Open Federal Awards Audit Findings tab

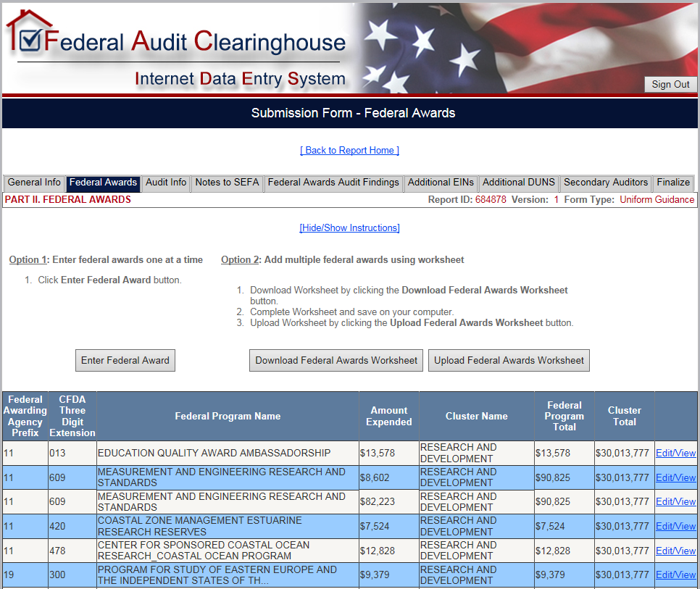[333, 183]
